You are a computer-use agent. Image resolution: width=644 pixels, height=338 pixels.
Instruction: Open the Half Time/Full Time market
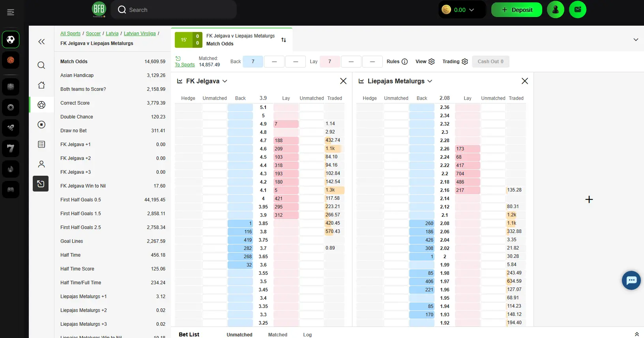click(x=112, y=283)
